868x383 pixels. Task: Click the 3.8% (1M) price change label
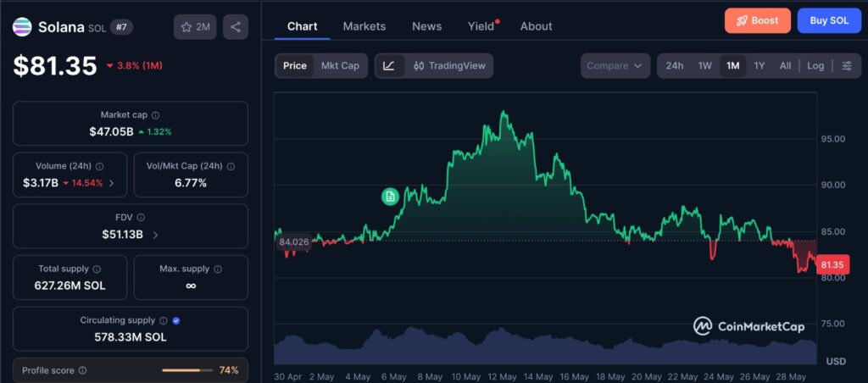click(135, 66)
